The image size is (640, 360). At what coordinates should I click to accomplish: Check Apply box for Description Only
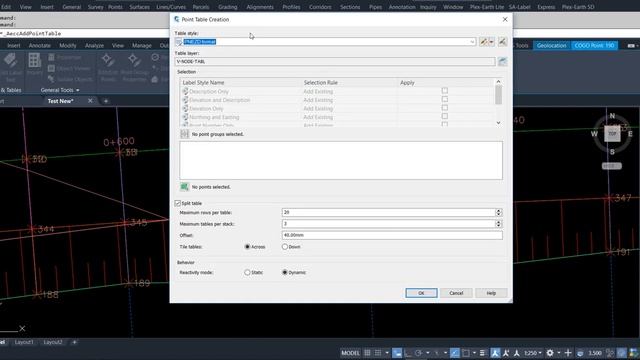coord(444,91)
